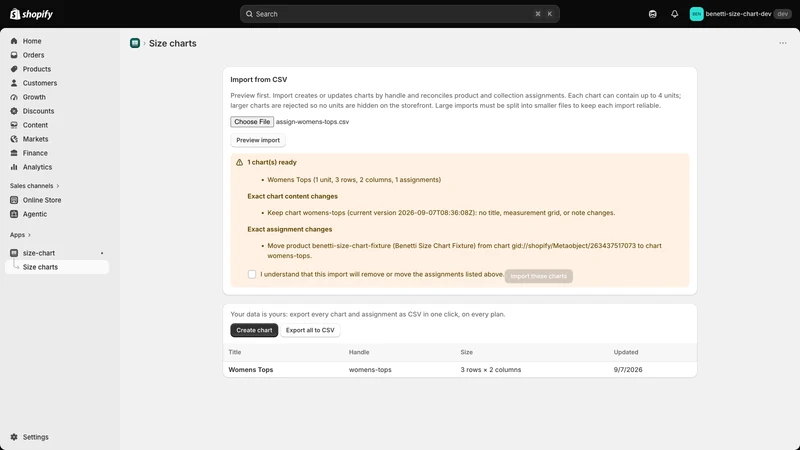The height and width of the screenshot is (450, 800).
Task: Check the 'I understand' import confirmation checkbox
Action: pyautogui.click(x=252, y=274)
